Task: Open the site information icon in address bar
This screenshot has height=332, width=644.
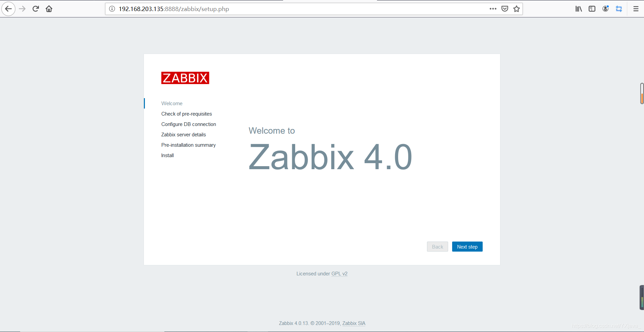Action: pyautogui.click(x=112, y=9)
